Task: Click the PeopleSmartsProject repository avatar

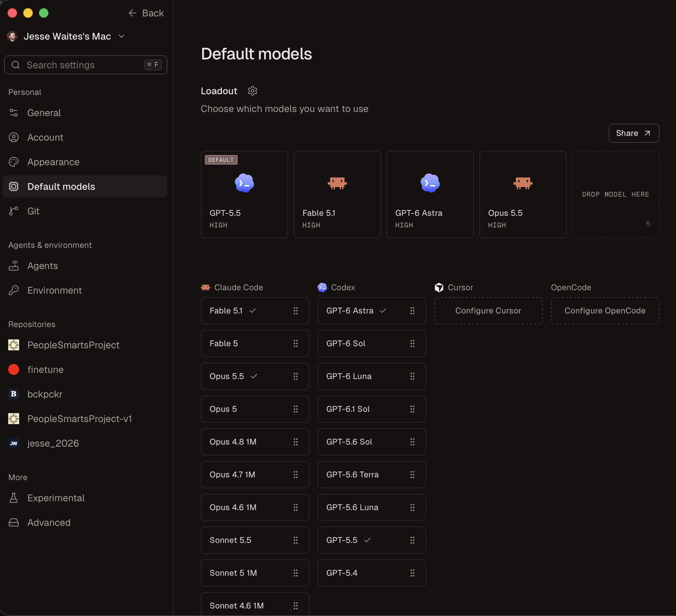Action: (14, 345)
